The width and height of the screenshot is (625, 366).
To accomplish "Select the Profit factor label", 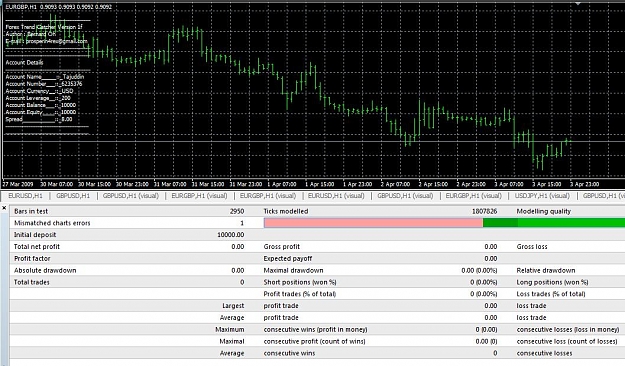I will click(32, 258).
